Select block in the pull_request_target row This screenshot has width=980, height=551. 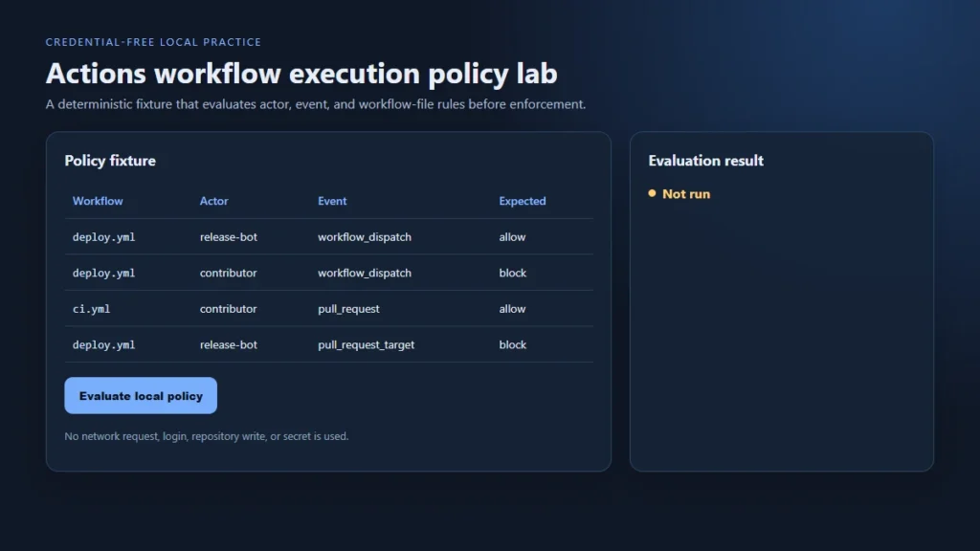point(513,344)
